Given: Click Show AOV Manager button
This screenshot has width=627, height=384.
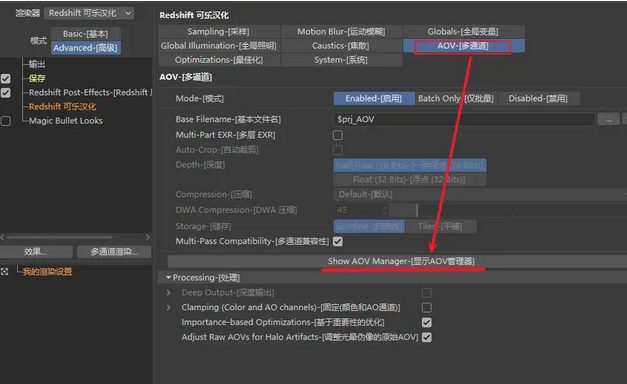Looking at the screenshot, I should pos(398,262).
